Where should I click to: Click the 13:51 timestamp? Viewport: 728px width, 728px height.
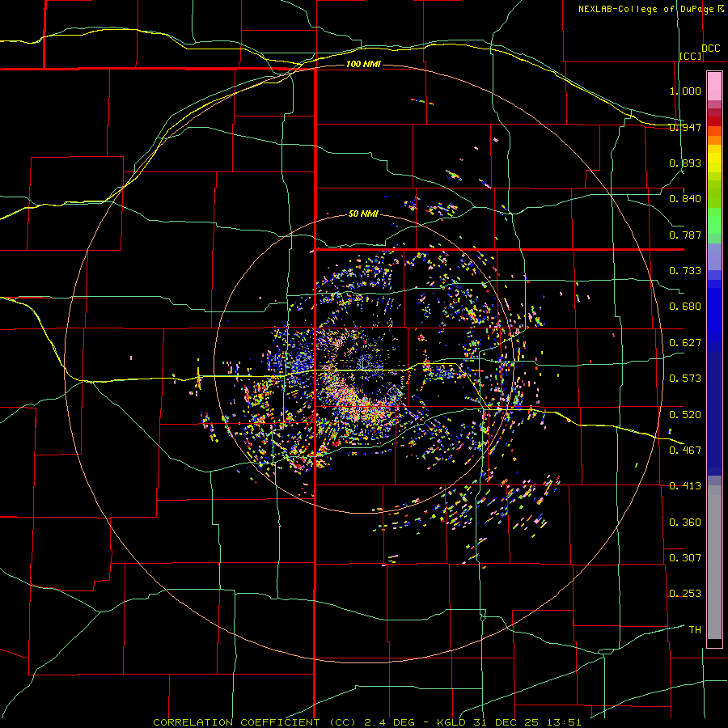pyautogui.click(x=564, y=722)
